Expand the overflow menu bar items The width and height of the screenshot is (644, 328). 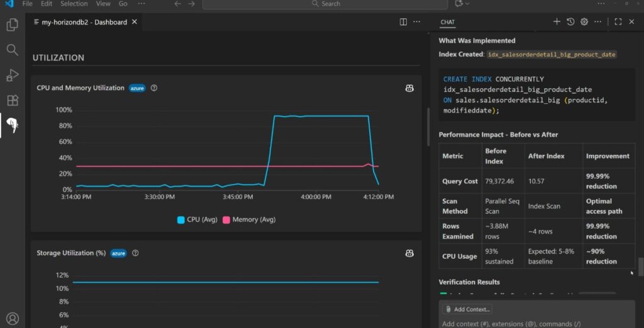click(x=142, y=4)
